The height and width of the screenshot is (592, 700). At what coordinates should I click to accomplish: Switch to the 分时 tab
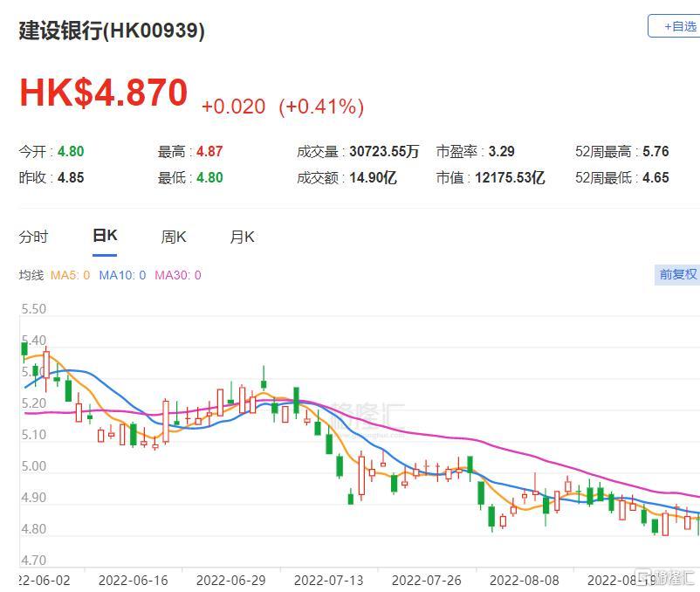click(x=33, y=237)
